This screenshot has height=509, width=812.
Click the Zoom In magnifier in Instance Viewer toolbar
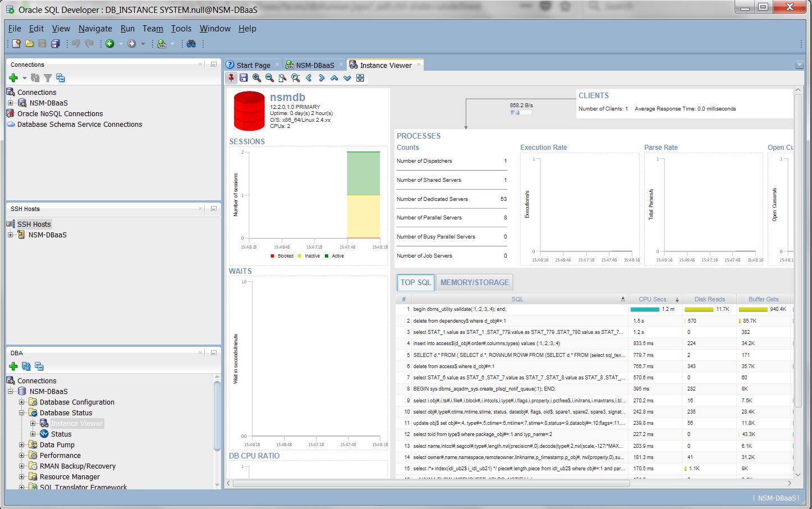pos(256,78)
